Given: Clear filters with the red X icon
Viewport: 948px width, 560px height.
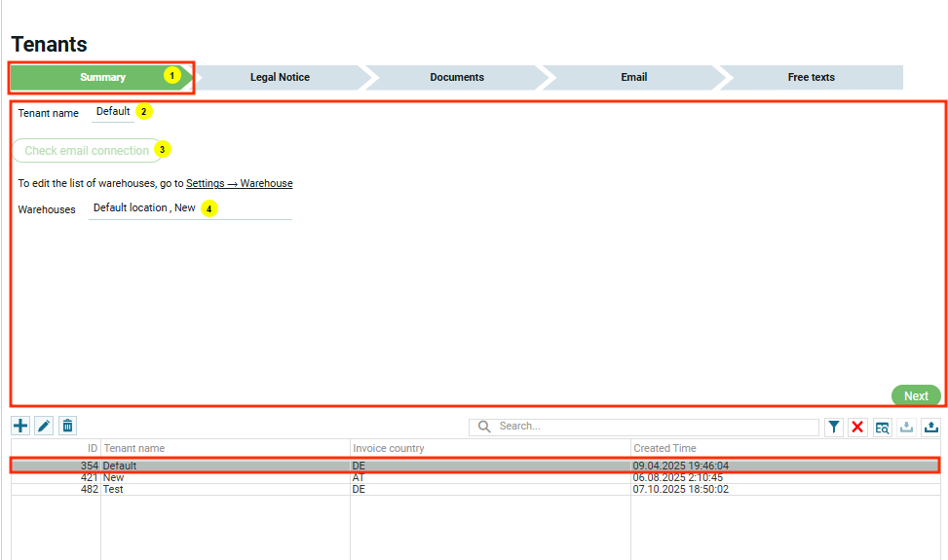Looking at the screenshot, I should coord(858,427).
